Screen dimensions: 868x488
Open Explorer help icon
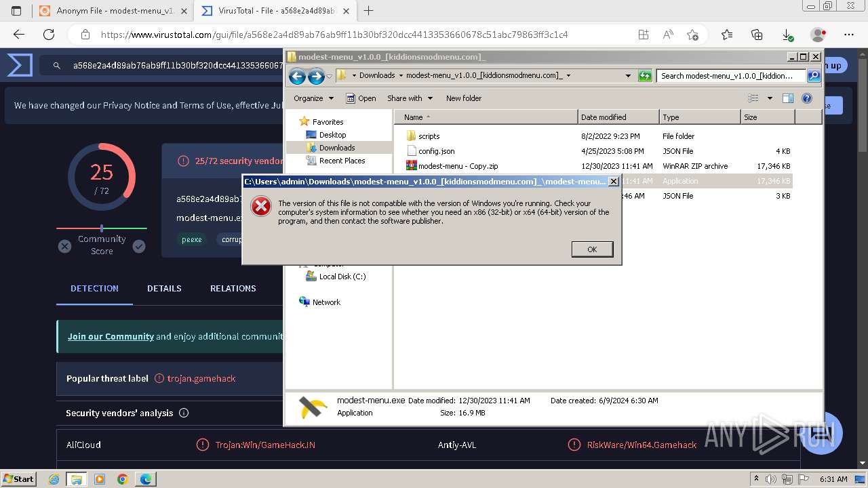tap(807, 98)
